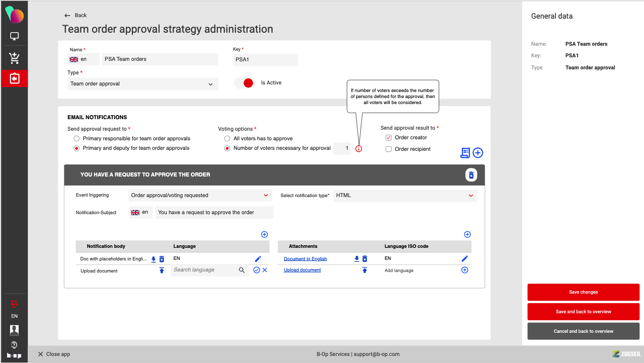Edit the EN notification body language

pyautogui.click(x=258, y=259)
